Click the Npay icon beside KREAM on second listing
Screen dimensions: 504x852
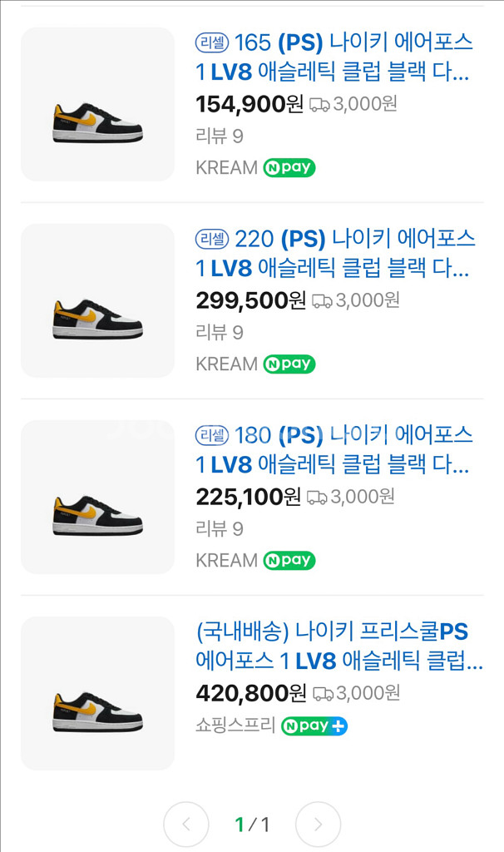[x=289, y=364]
